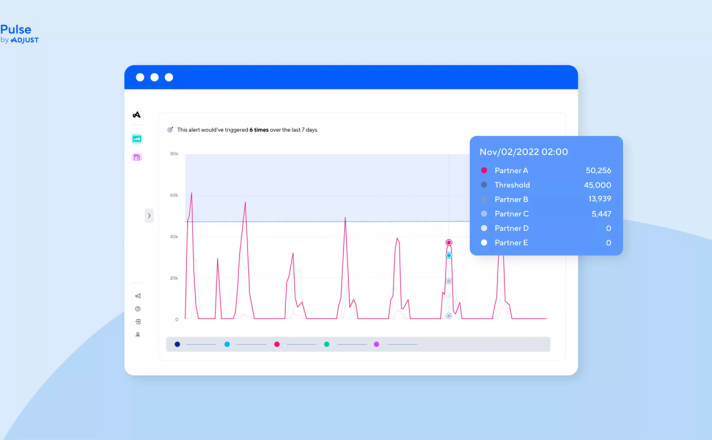712x440 pixels.
Task: Toggle the light blue legend series
Action: click(227, 344)
